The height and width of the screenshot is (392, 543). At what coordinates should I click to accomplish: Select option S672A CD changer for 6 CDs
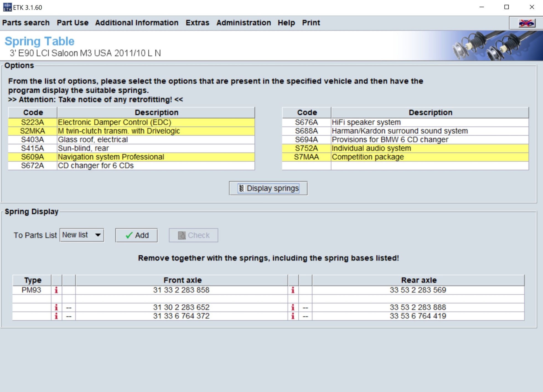point(131,166)
